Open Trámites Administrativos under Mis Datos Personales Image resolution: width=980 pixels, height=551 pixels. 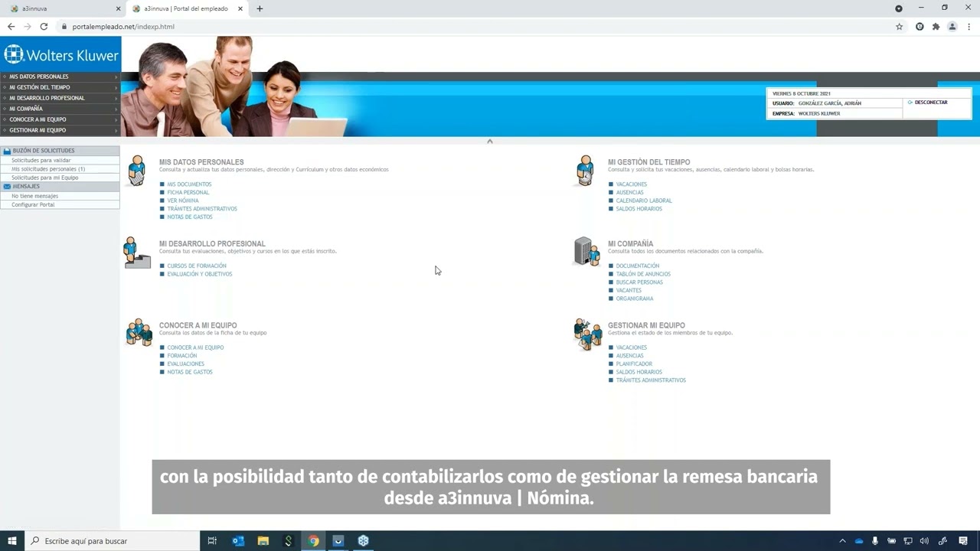[x=202, y=209]
